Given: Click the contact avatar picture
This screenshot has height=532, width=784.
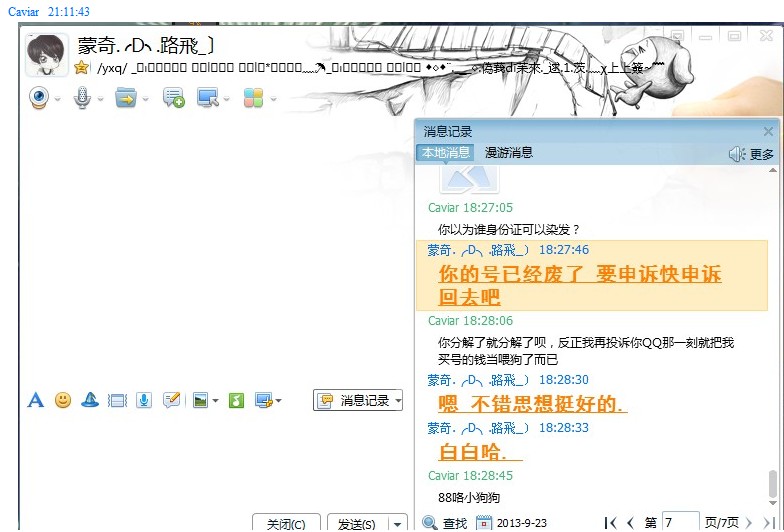Looking at the screenshot, I should (x=46, y=55).
